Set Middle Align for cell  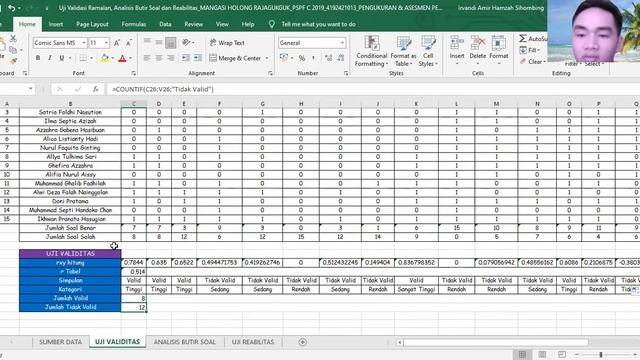(x=159, y=42)
